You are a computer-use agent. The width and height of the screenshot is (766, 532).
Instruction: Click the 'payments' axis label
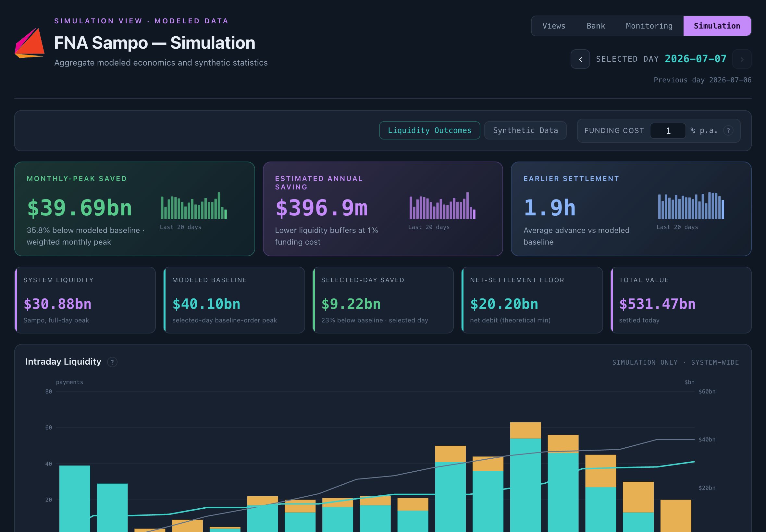pyautogui.click(x=69, y=382)
